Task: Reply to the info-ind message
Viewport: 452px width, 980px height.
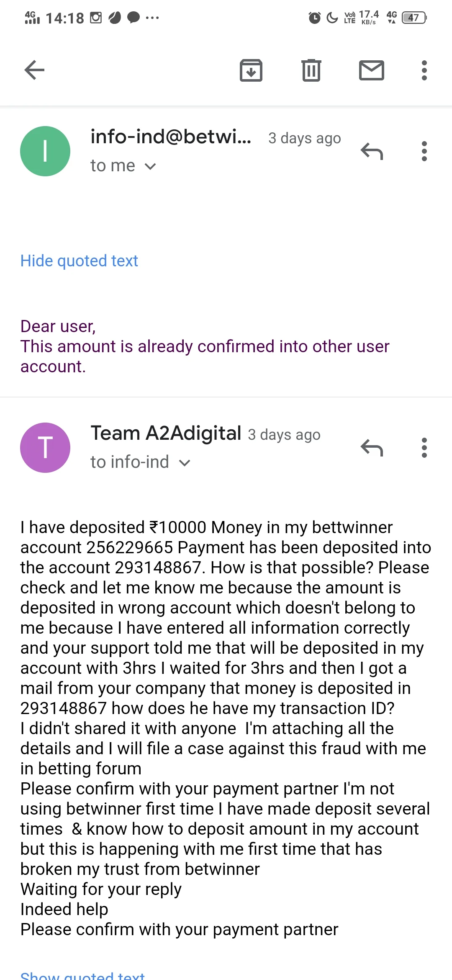Action: click(x=372, y=151)
